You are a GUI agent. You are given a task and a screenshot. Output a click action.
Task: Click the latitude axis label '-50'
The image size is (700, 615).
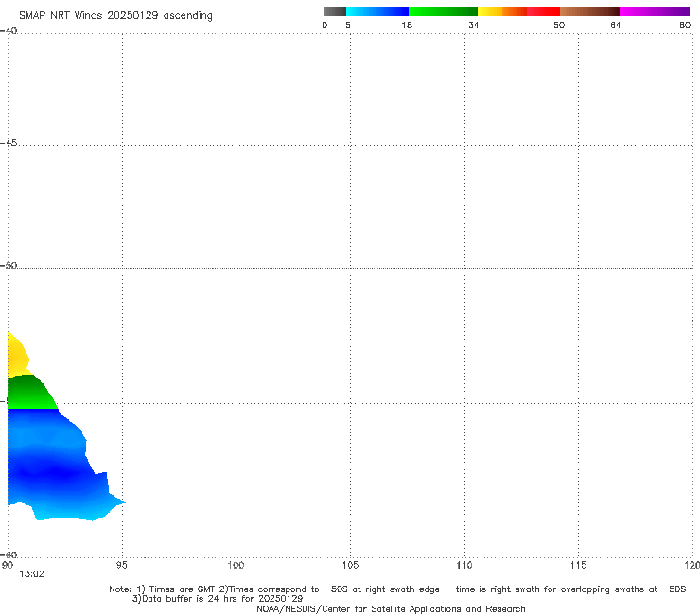(x=9, y=265)
